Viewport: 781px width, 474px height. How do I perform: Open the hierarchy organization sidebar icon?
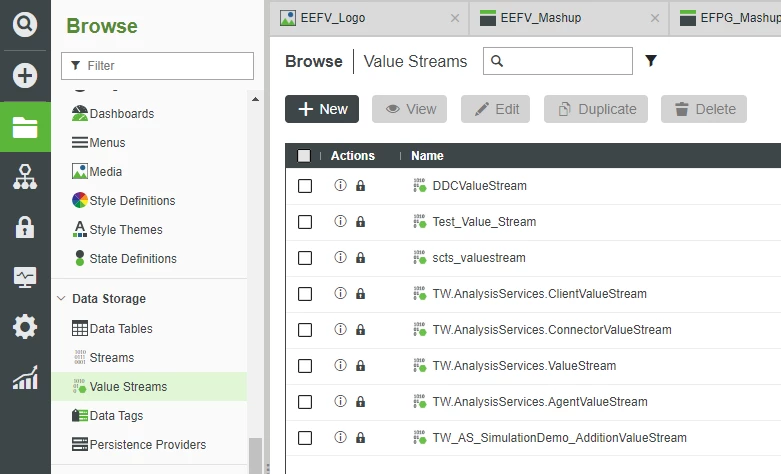25,177
